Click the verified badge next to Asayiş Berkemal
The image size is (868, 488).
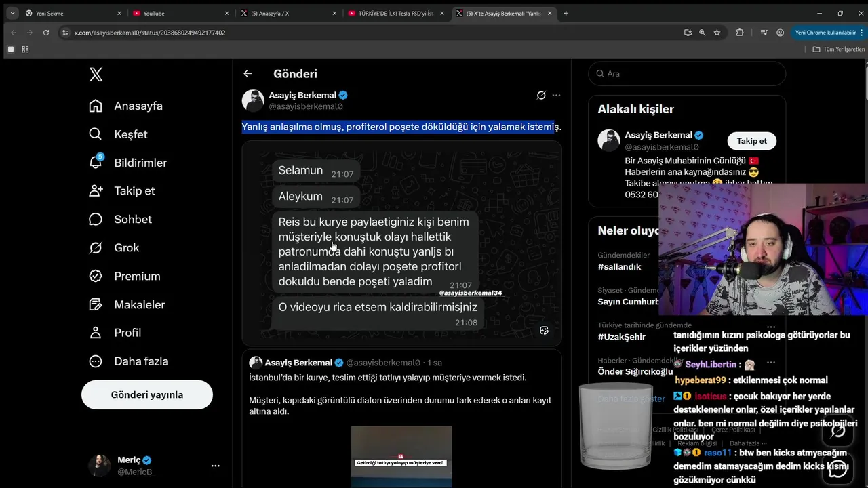[343, 95]
